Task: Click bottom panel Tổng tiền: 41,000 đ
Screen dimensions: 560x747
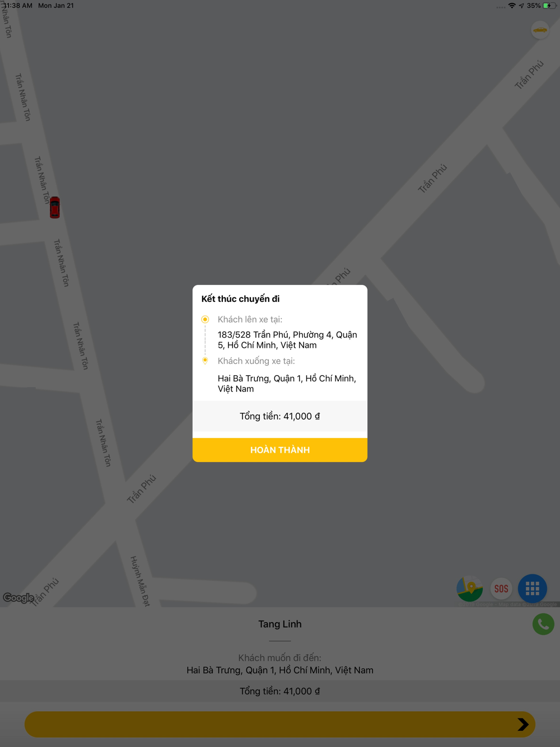Action: (x=280, y=691)
